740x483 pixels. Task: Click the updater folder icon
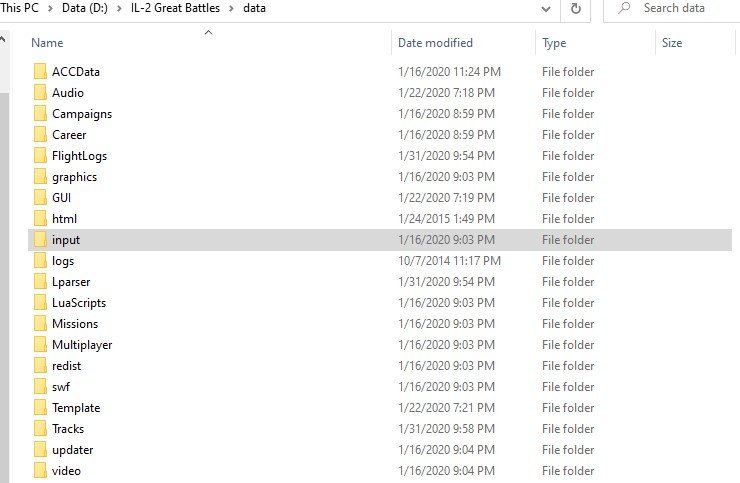[x=41, y=449]
